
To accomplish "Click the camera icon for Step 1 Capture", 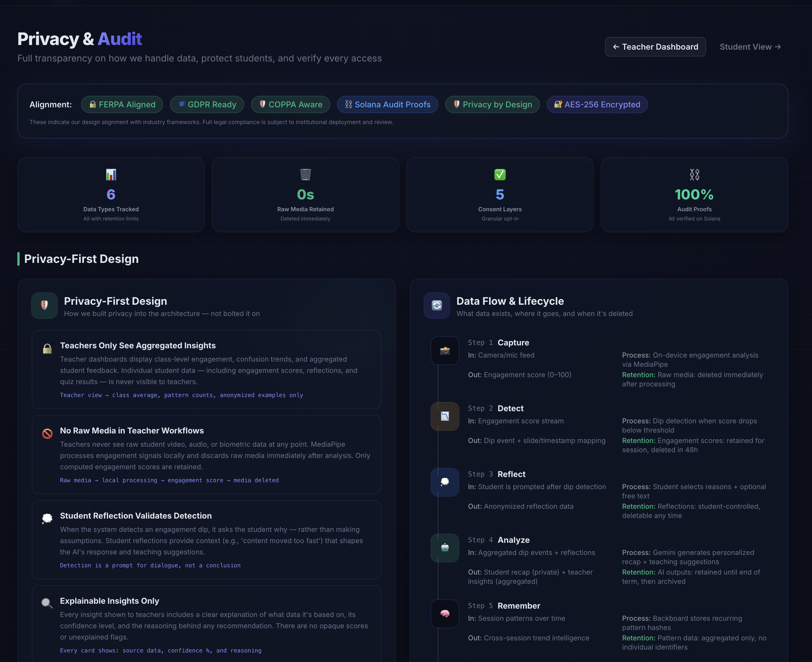I will coord(444,350).
